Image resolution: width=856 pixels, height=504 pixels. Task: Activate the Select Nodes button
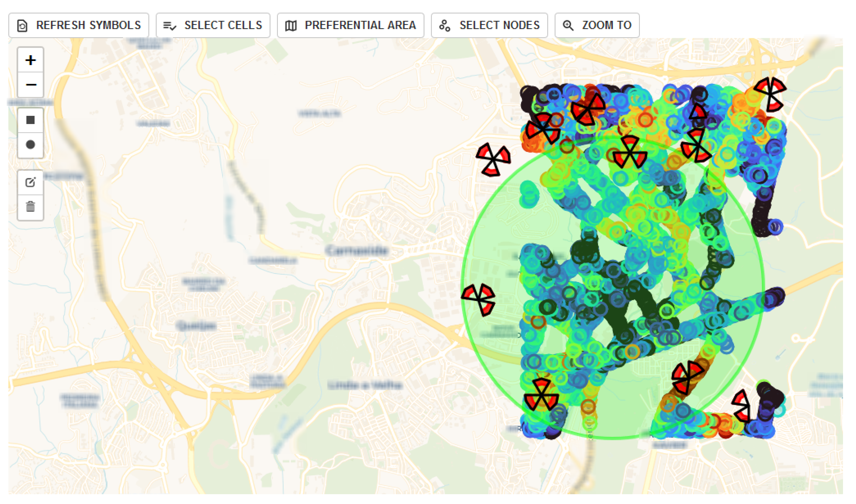pos(490,25)
